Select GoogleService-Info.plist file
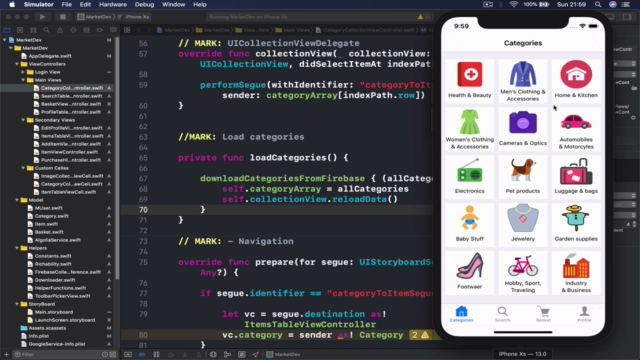This screenshot has width=640, height=360. (57, 344)
